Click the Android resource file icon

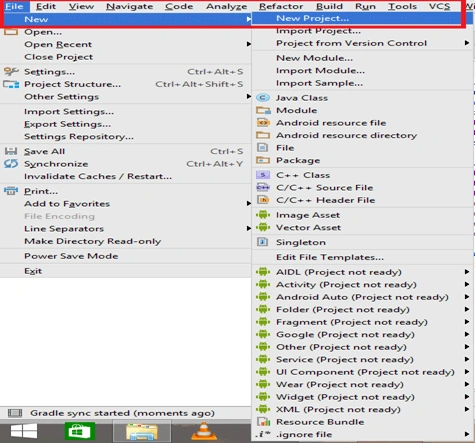point(263,123)
